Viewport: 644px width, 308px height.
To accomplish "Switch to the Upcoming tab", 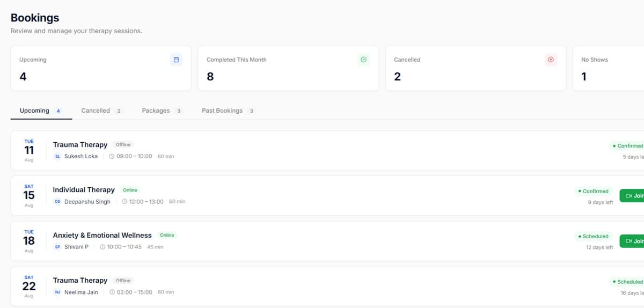I will (41, 111).
